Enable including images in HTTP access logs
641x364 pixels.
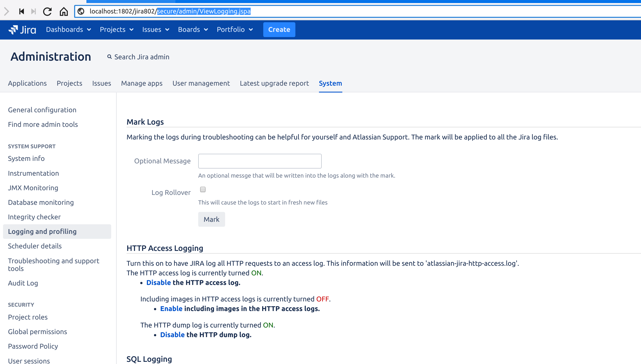[171, 309]
